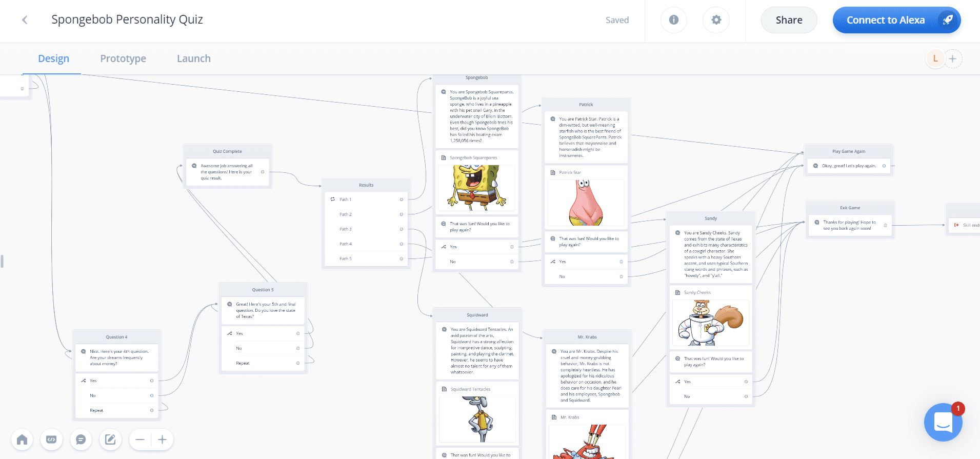Image resolution: width=980 pixels, height=459 pixels.
Task: Select the Squidward block title
Action: pyautogui.click(x=477, y=315)
